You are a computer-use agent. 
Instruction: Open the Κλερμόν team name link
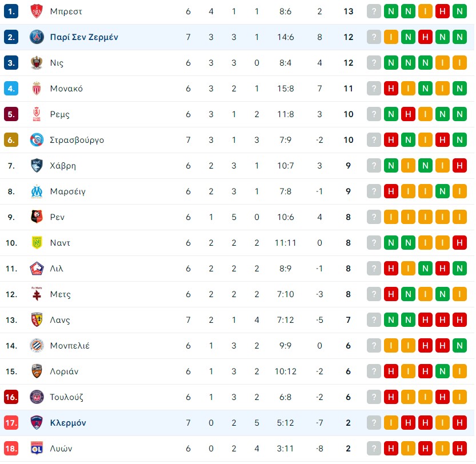[x=68, y=423]
